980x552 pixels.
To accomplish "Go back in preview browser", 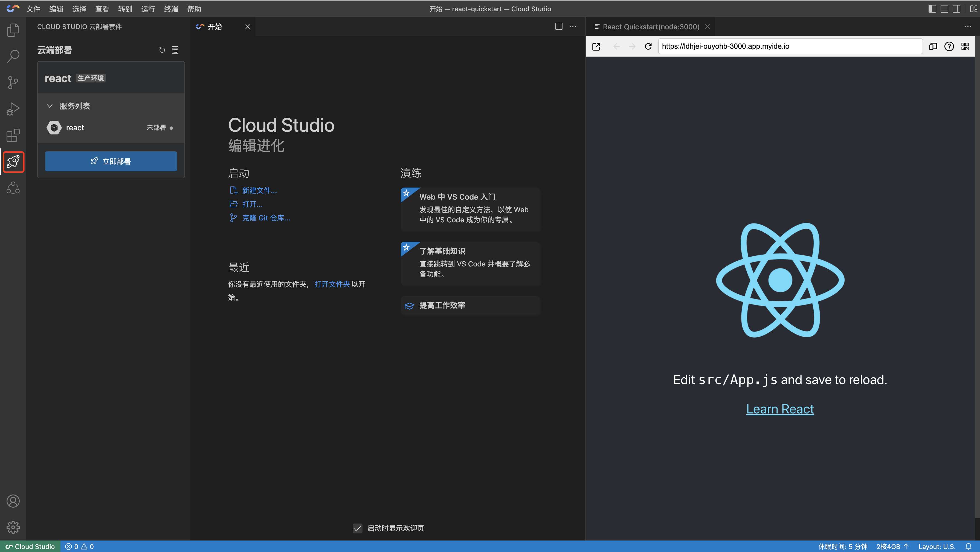I will click(x=617, y=47).
